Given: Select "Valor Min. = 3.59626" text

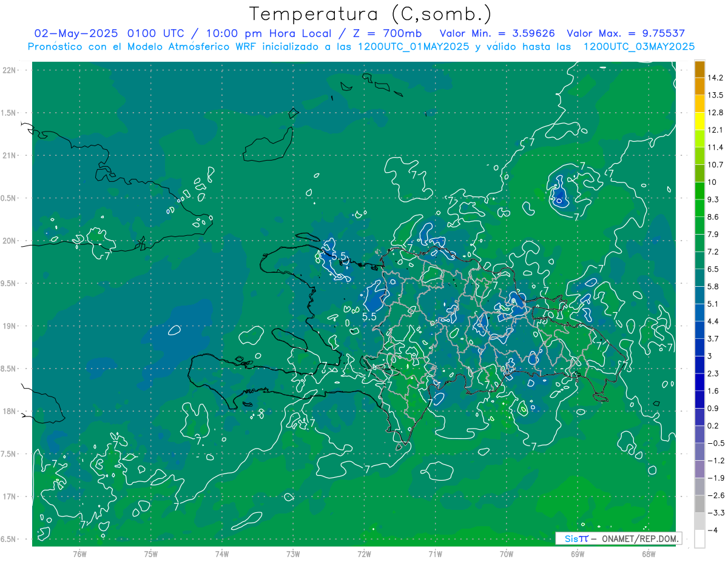Looking at the screenshot, I should pyautogui.click(x=497, y=33).
